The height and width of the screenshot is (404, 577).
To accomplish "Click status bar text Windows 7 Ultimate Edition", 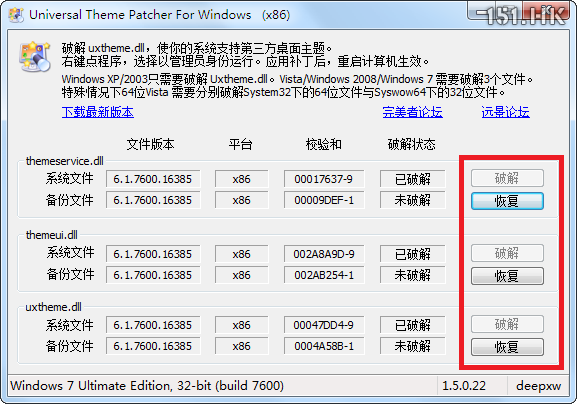I will click(x=147, y=386).
